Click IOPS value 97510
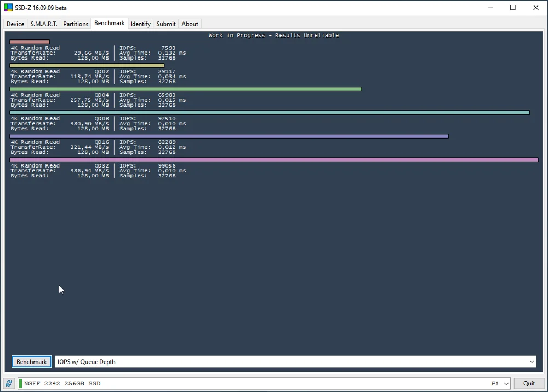548x392 pixels. (167, 118)
